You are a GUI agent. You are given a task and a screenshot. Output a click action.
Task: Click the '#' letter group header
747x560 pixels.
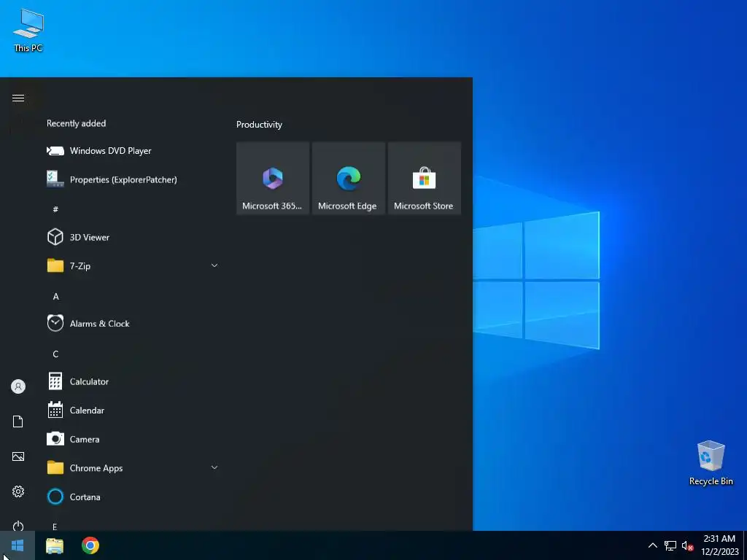(x=55, y=209)
